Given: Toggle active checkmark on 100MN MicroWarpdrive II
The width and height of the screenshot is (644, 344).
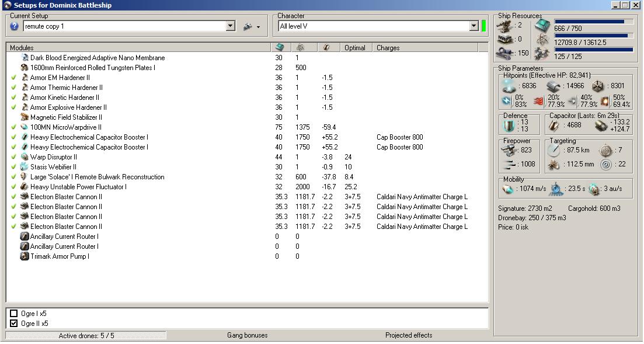Looking at the screenshot, I should tap(13, 127).
